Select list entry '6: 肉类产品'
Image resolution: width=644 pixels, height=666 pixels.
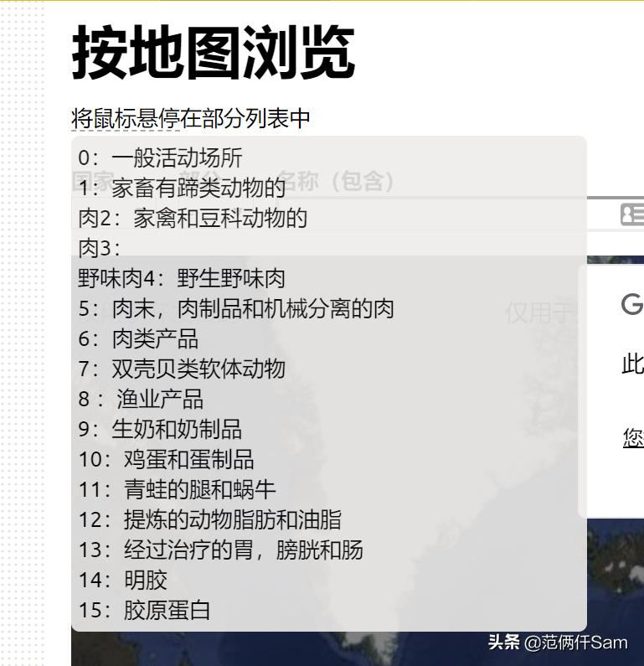pos(138,339)
